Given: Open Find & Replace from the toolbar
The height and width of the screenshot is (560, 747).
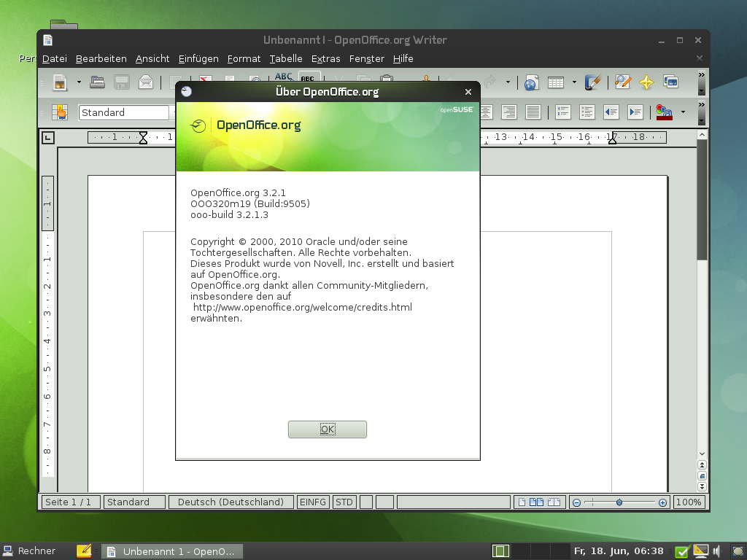Looking at the screenshot, I should point(622,82).
